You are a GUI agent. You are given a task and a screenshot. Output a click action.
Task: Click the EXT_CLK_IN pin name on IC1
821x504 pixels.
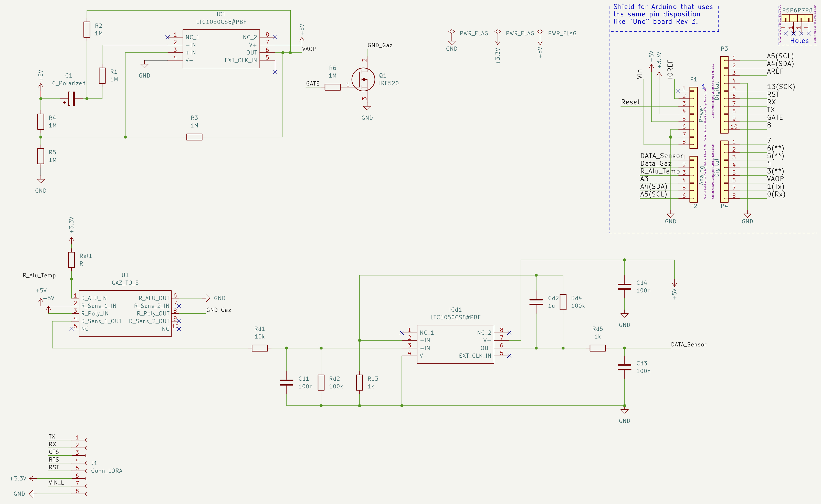pyautogui.click(x=241, y=60)
